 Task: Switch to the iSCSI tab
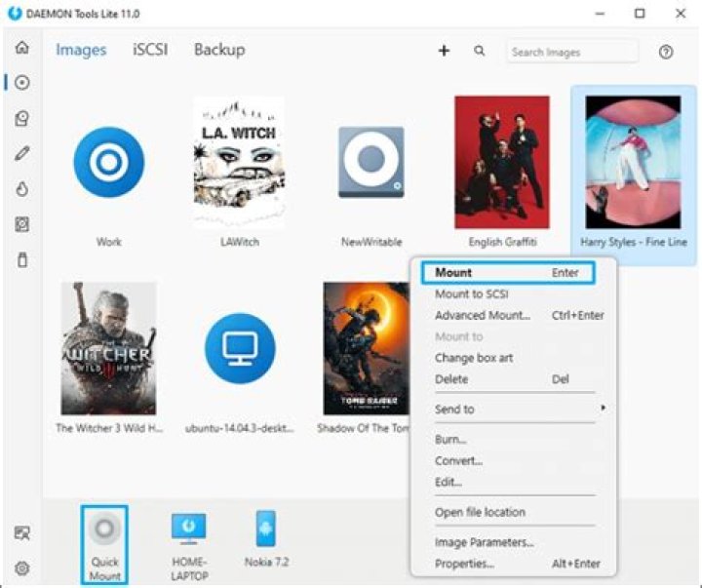(x=150, y=50)
